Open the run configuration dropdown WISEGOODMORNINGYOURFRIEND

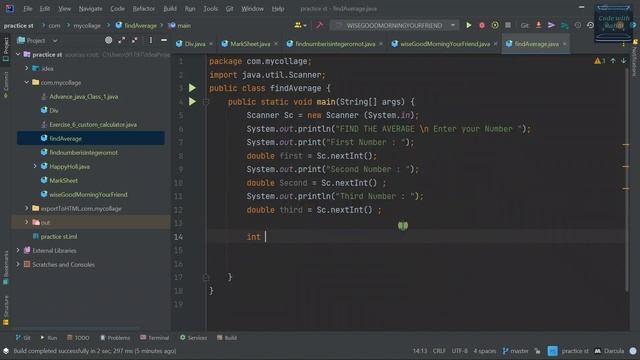pyautogui.click(x=393, y=25)
